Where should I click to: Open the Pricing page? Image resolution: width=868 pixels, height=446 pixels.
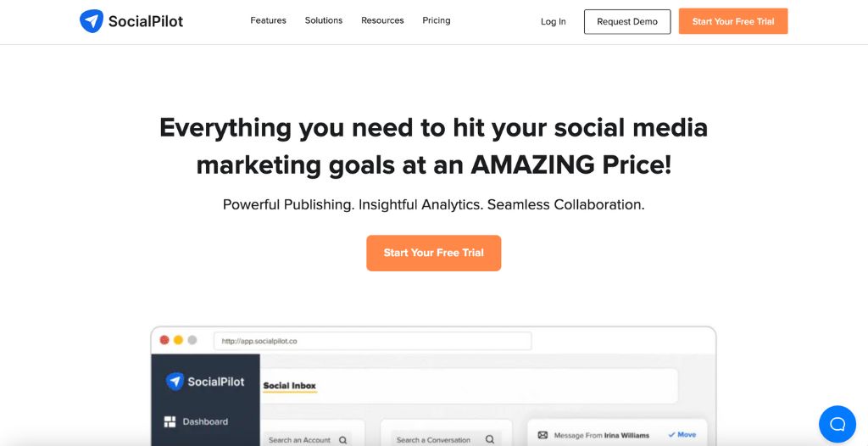[437, 20]
